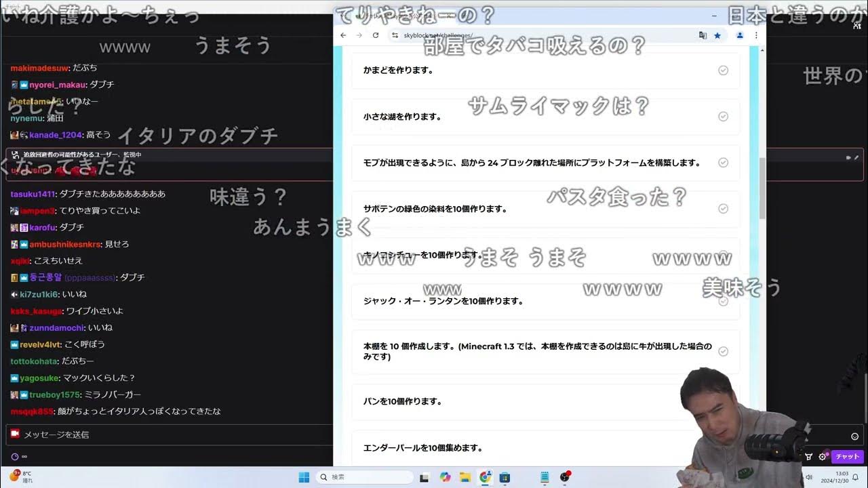Open Task View from taskbar
Image resolution: width=868 pixels, height=488 pixels.
(425, 477)
